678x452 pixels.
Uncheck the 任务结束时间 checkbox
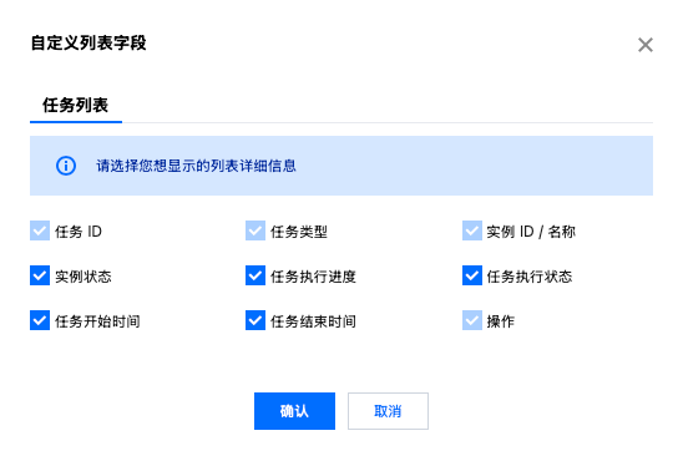(255, 321)
